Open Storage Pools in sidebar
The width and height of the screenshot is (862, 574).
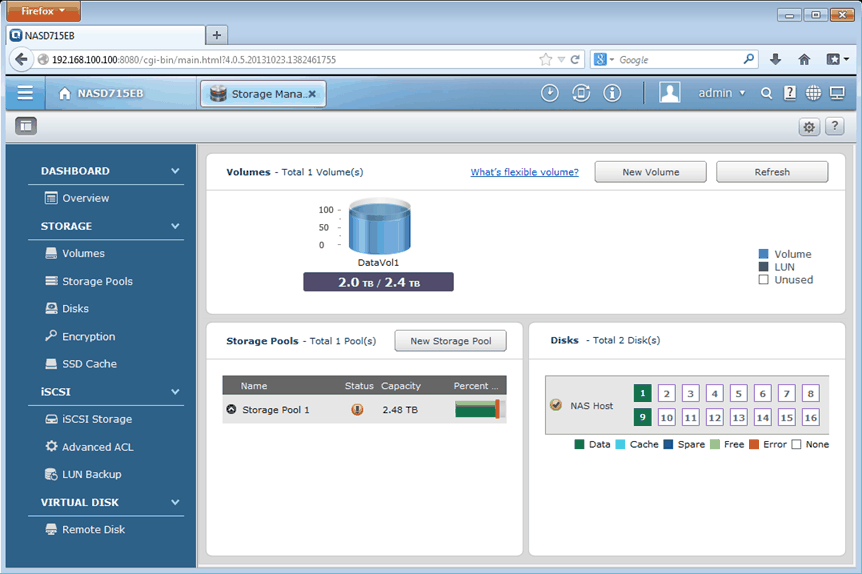tap(97, 281)
